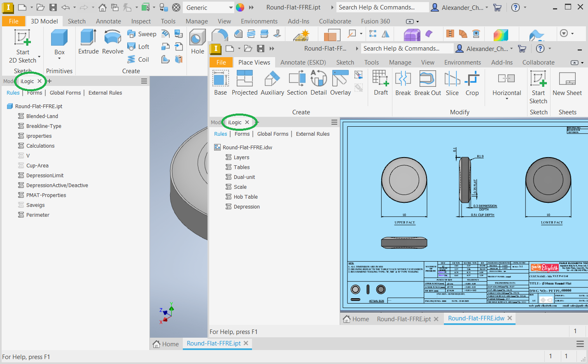
Task: Choose the Crop view tool
Action: (x=472, y=82)
